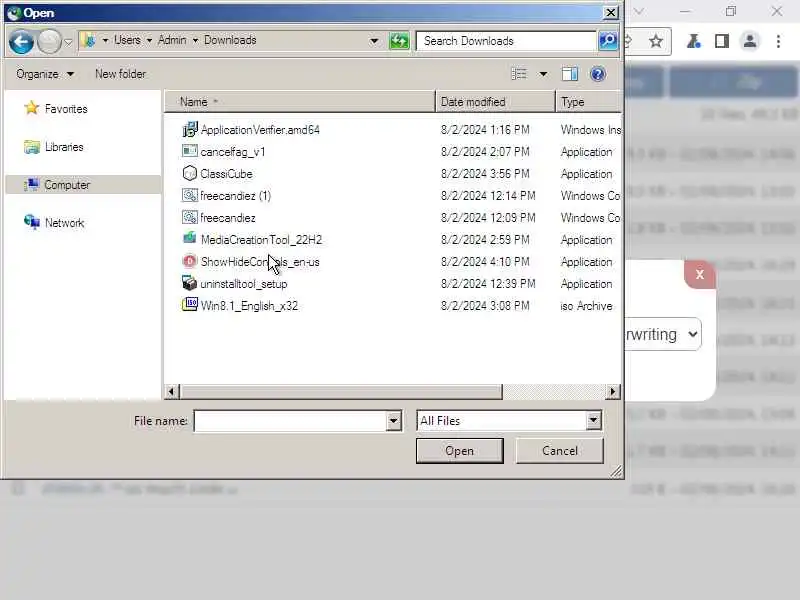Screen dimensions: 800x600
Task: Toggle the preview pane icon
Action: [570, 74]
